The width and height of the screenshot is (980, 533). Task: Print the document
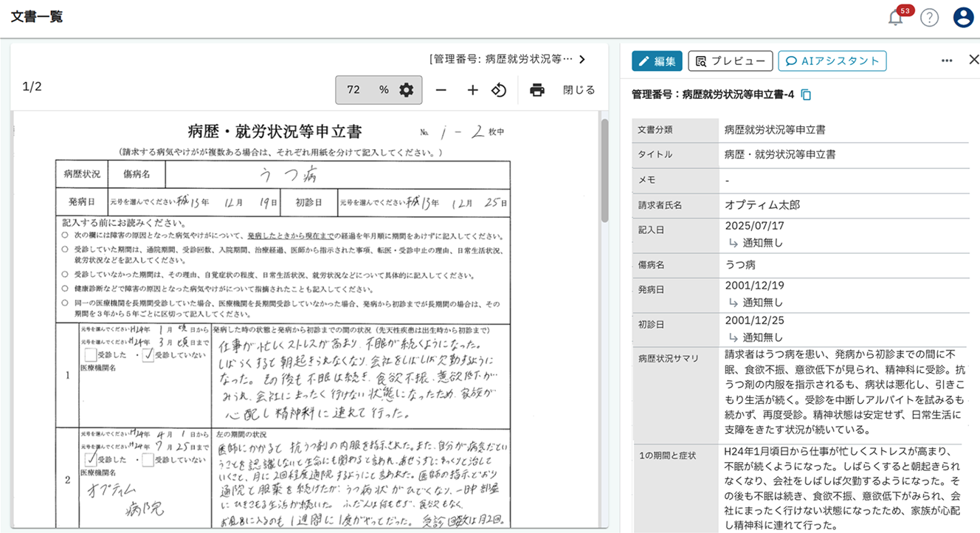pyautogui.click(x=537, y=90)
